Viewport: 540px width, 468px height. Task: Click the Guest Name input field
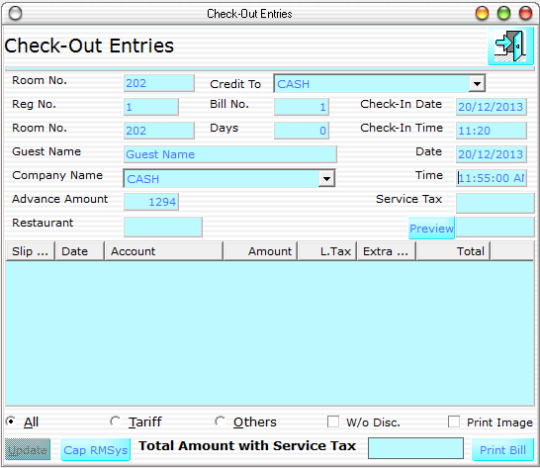click(x=230, y=154)
